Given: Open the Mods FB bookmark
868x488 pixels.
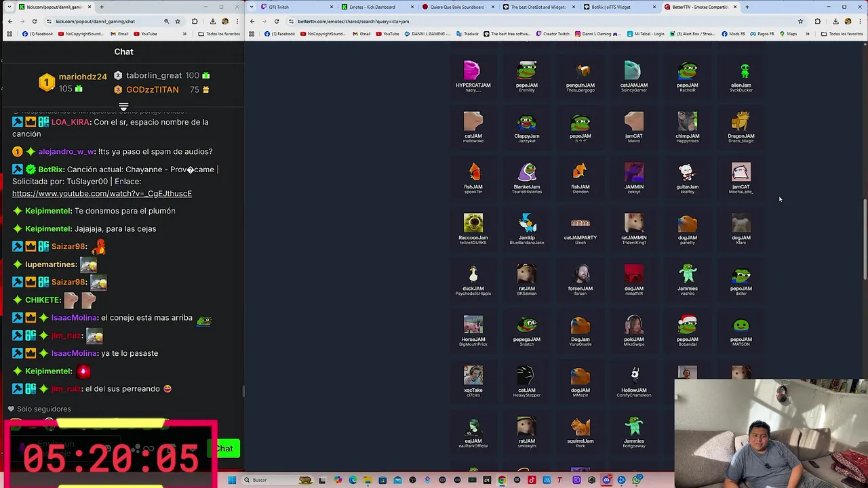Looking at the screenshot, I should point(733,34).
